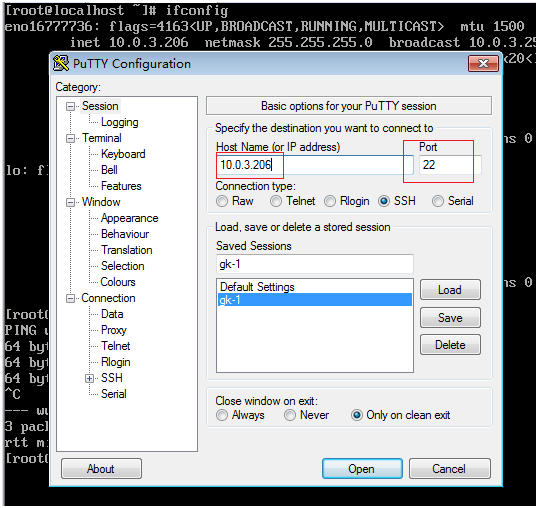538x508 pixels.
Task: Click the Saved Sessions name field
Action: coord(315,264)
